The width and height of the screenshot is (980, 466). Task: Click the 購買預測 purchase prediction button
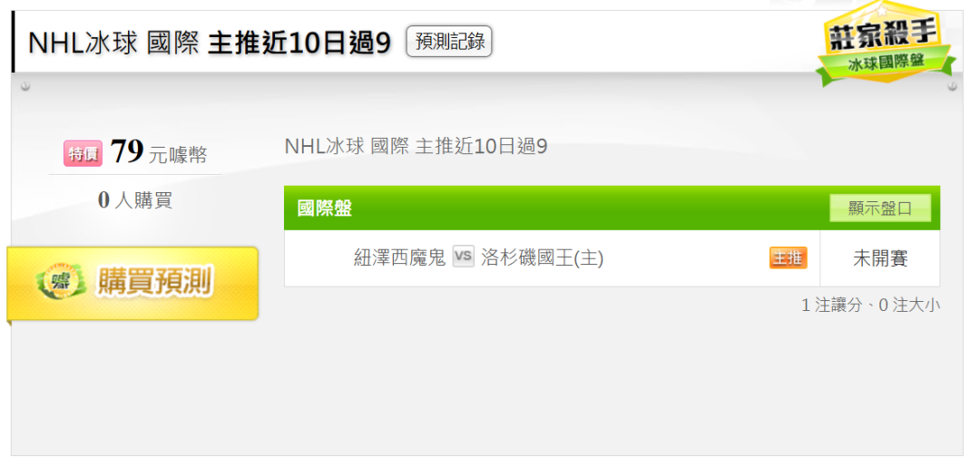pos(132,284)
